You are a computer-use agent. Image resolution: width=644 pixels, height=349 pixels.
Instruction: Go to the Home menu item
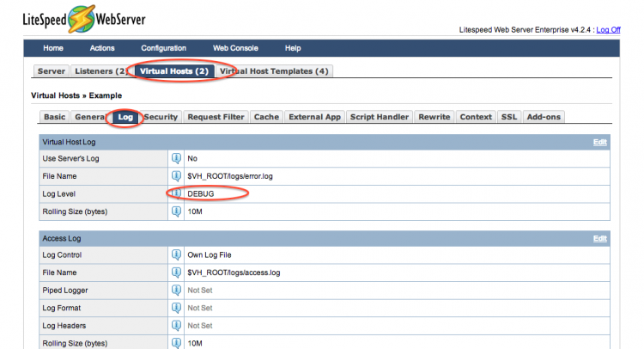[53, 48]
